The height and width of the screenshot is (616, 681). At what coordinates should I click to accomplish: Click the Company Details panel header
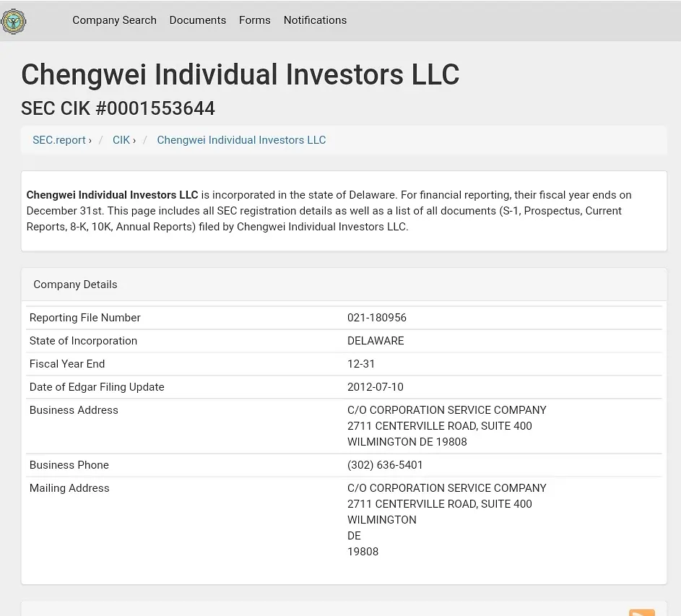tap(75, 285)
